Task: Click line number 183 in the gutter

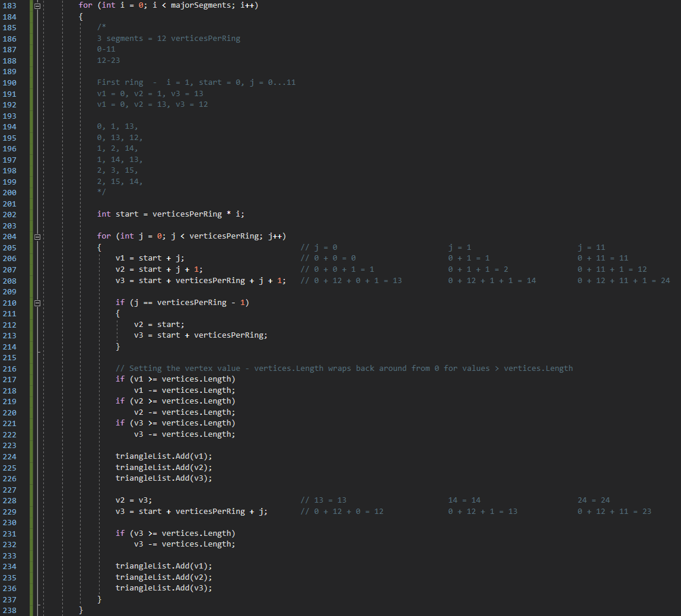Action: click(9, 6)
